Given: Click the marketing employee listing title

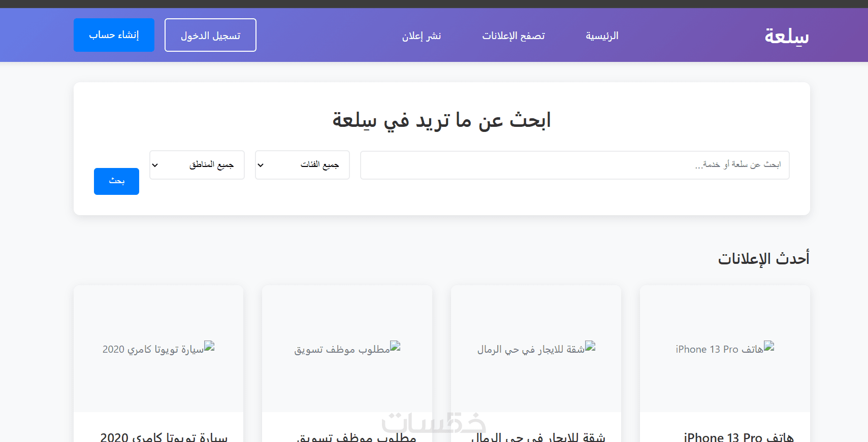Looking at the screenshot, I should coord(357,437).
